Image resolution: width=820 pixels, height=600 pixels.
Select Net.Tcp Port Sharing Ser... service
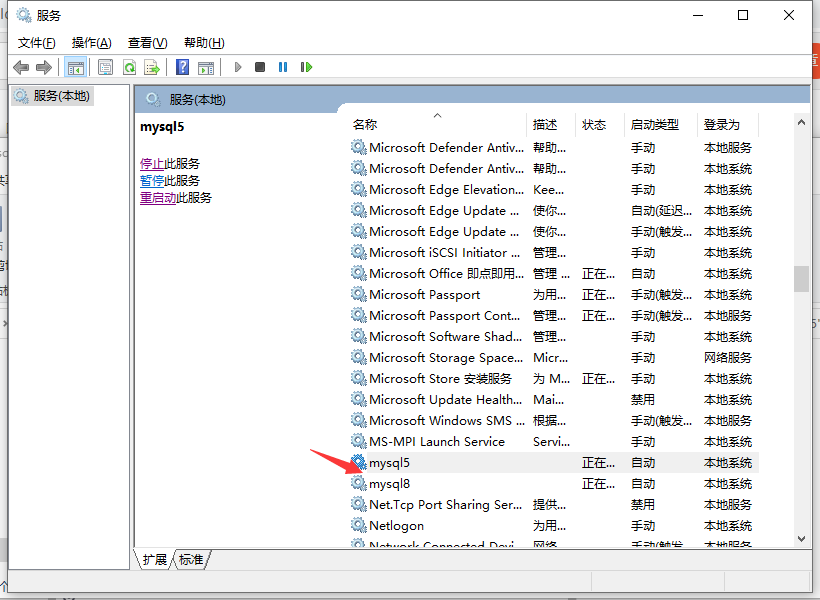553,504
